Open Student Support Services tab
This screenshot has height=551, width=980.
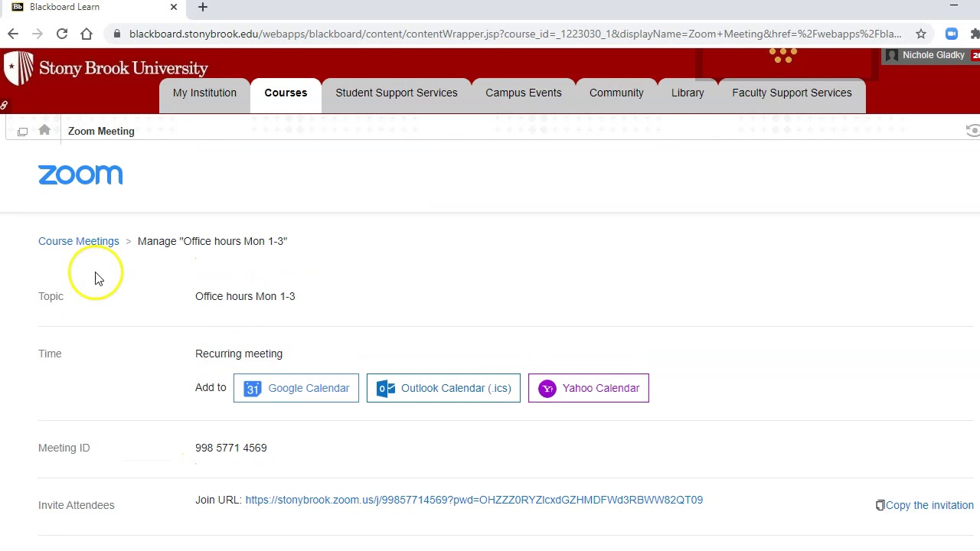pyautogui.click(x=397, y=93)
